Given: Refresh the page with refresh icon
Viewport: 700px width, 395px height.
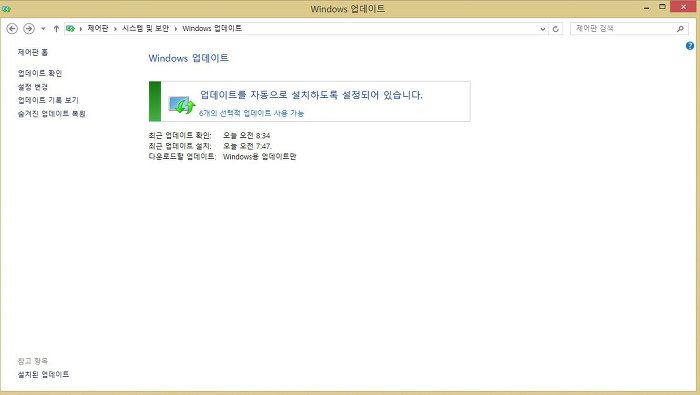Looking at the screenshot, I should [x=556, y=29].
